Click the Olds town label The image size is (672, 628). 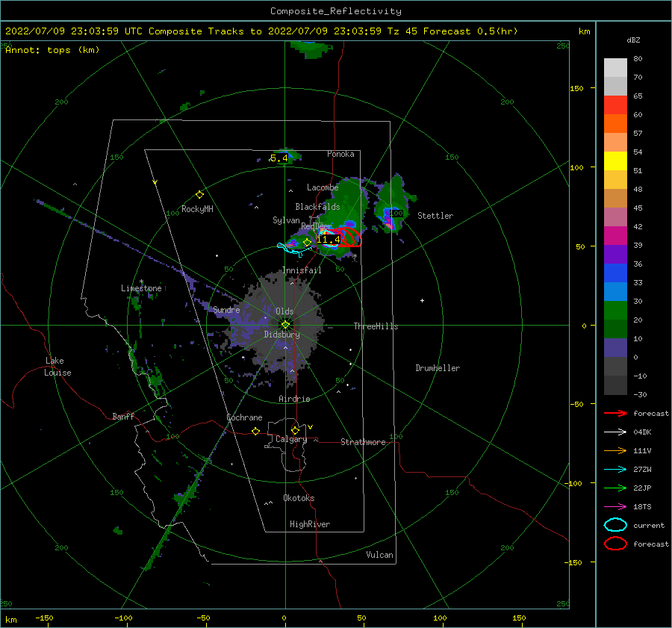pos(284,311)
